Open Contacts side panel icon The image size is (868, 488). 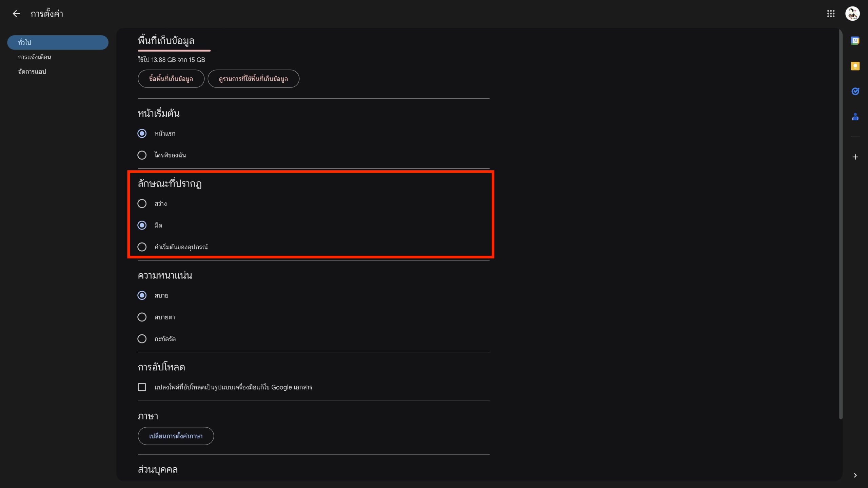click(x=855, y=117)
